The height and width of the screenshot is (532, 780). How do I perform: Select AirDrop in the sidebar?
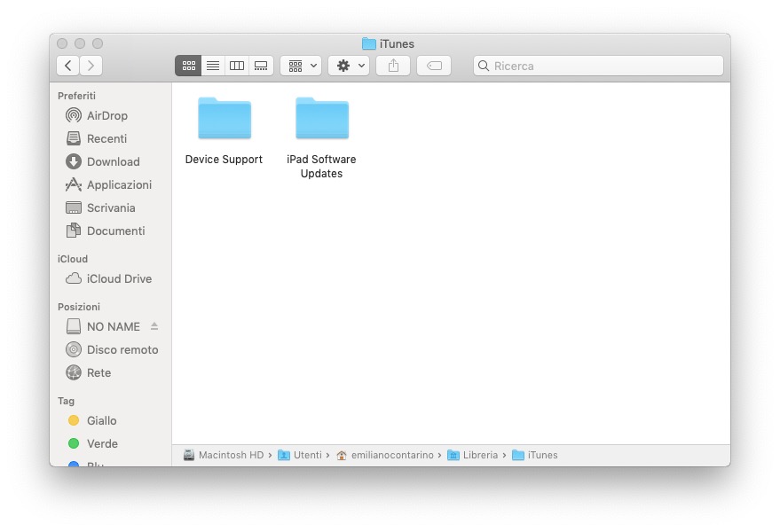coord(102,115)
